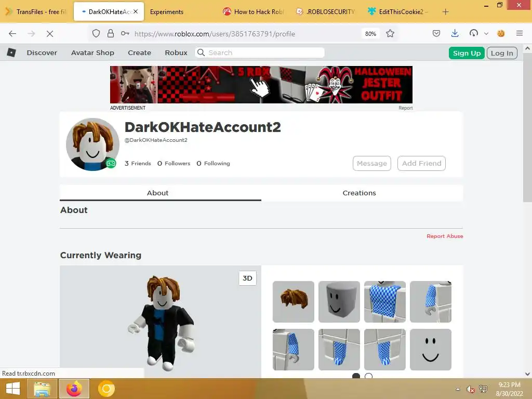Click the headset extension icon
The image size is (532, 399).
(x=473, y=33)
